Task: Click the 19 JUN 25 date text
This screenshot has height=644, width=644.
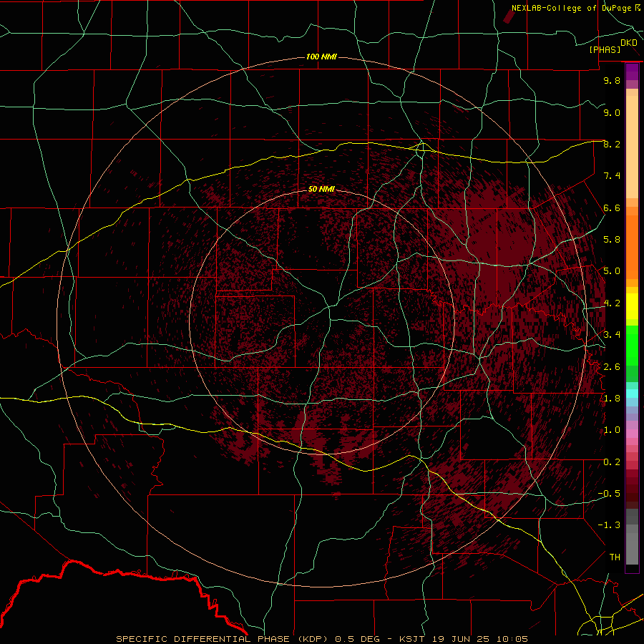Action: (460, 639)
